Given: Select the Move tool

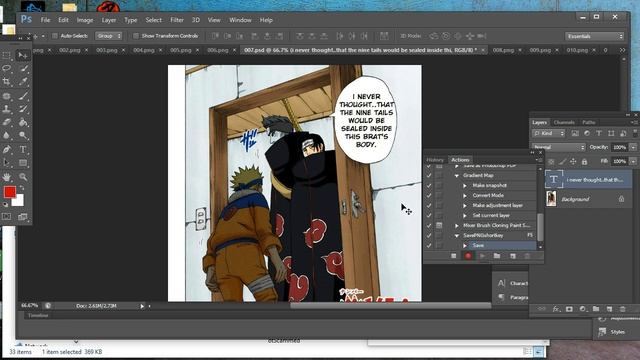Looking at the screenshot, I should coord(23,55).
